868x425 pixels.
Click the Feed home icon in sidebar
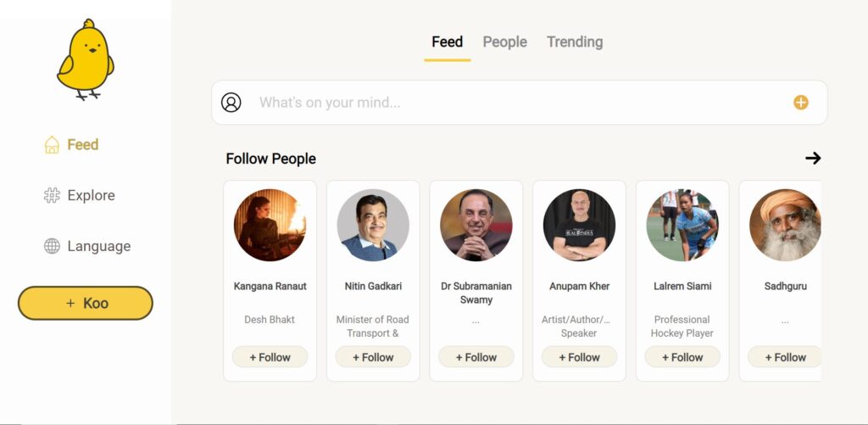(52, 145)
